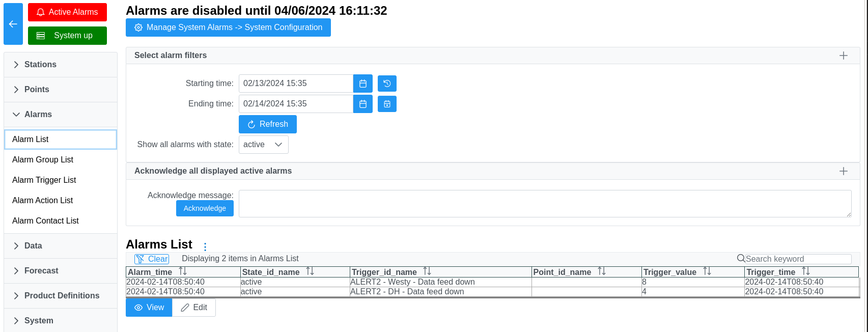
Task: Open calendar picker for Ending time
Action: tap(362, 104)
